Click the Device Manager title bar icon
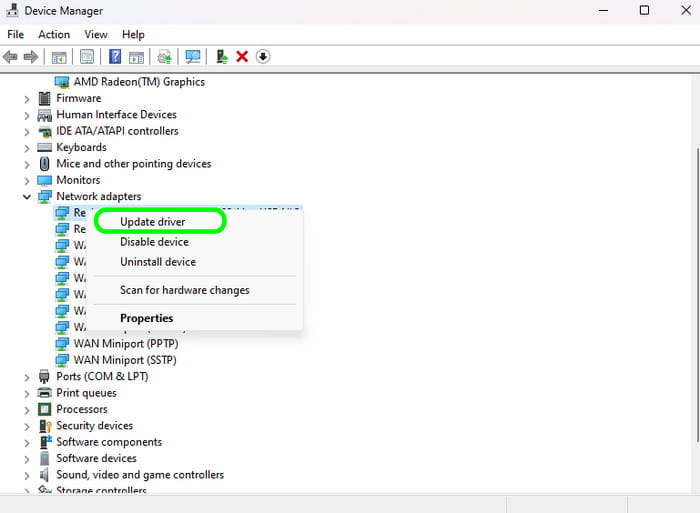Screen dimensions: 700x513 coord(12,10)
